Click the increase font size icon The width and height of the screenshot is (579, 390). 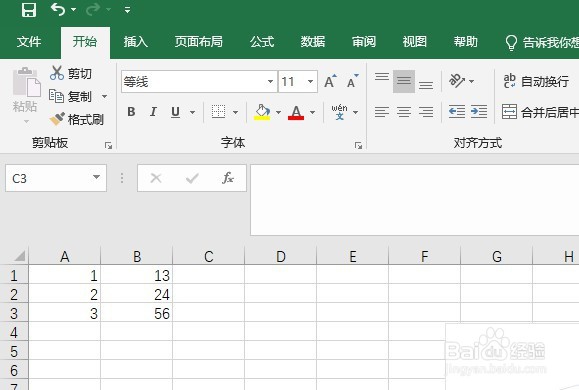click(x=330, y=81)
